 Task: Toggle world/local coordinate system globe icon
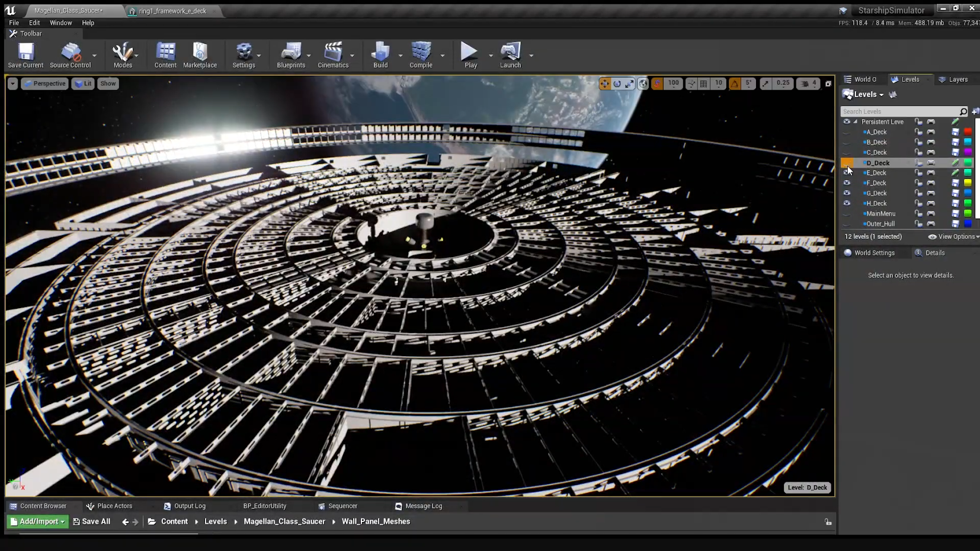point(643,84)
